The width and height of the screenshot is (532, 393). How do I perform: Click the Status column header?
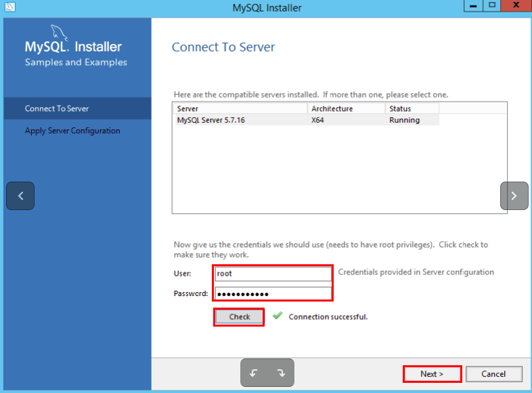point(412,108)
